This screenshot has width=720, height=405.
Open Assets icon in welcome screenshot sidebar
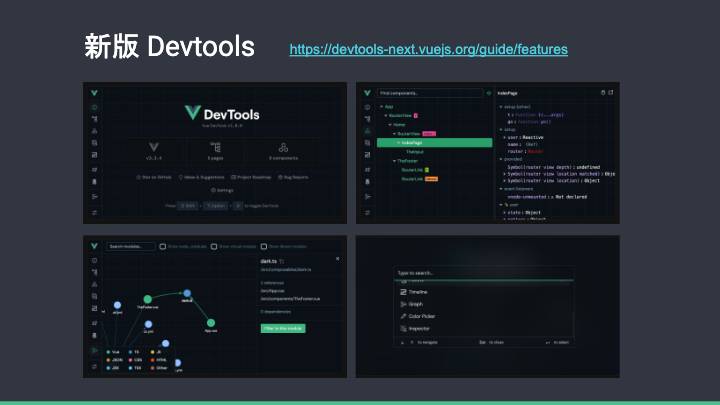click(94, 143)
